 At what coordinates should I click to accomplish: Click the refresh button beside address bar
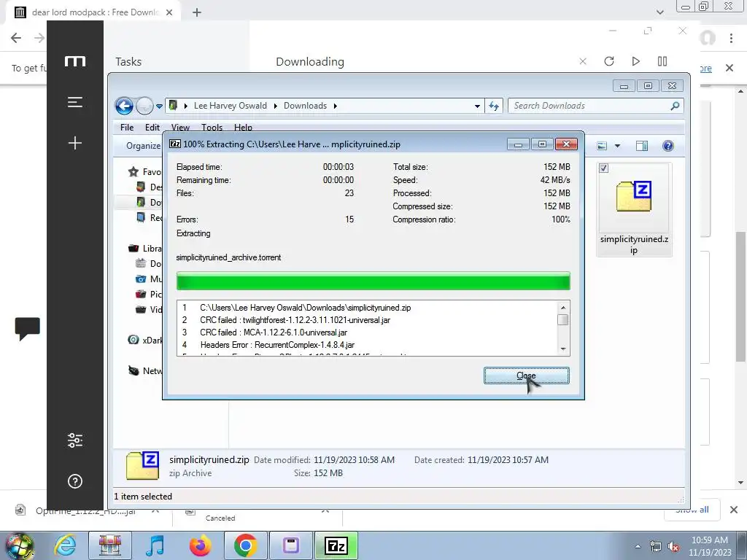(494, 106)
